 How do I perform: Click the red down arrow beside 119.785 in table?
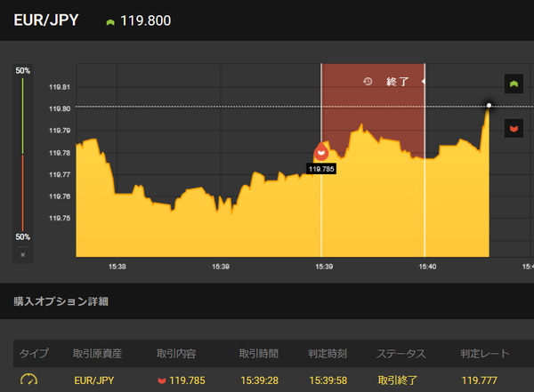[162, 380]
